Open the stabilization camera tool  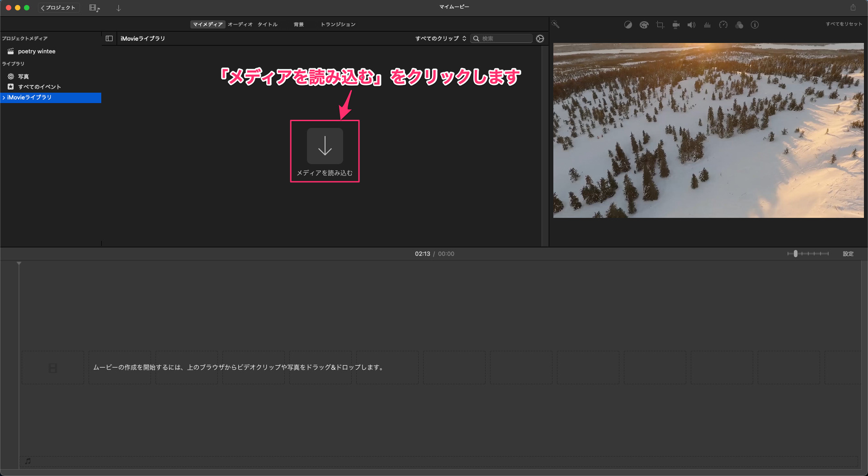tap(676, 25)
